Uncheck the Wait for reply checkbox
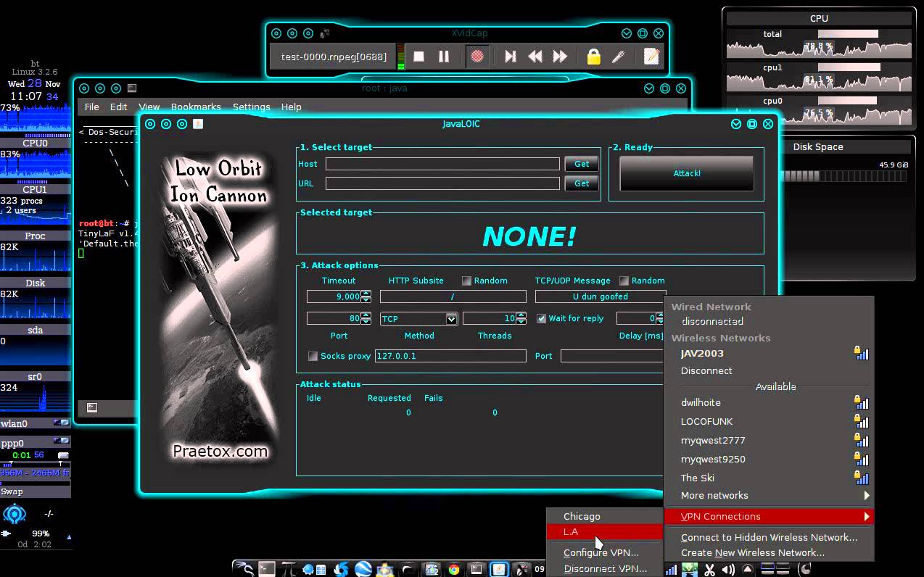The width and height of the screenshot is (924, 577). point(541,318)
